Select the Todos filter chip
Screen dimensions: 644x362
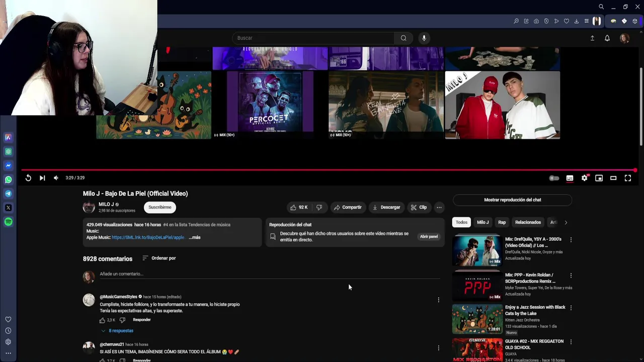click(x=461, y=222)
